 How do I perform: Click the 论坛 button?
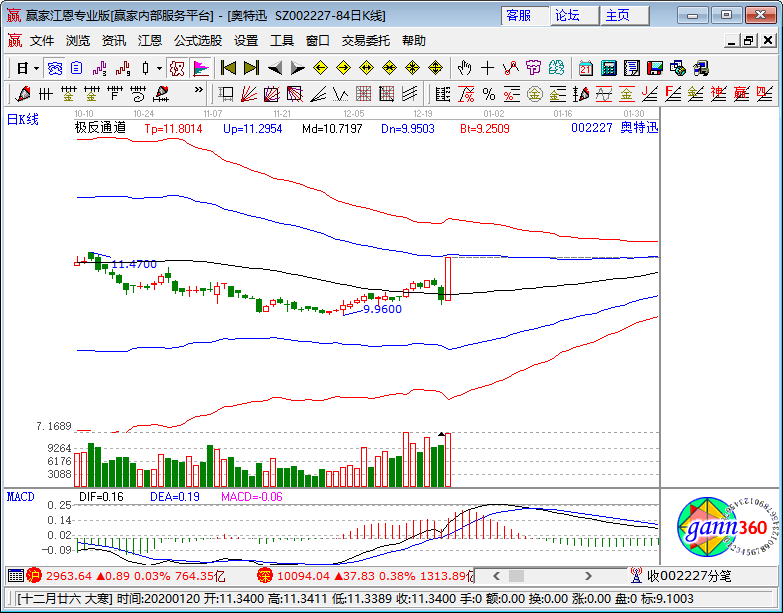(x=574, y=15)
